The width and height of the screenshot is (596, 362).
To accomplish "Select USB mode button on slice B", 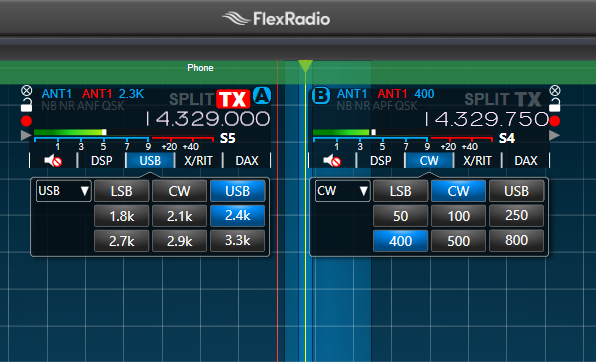I will click(x=517, y=191).
